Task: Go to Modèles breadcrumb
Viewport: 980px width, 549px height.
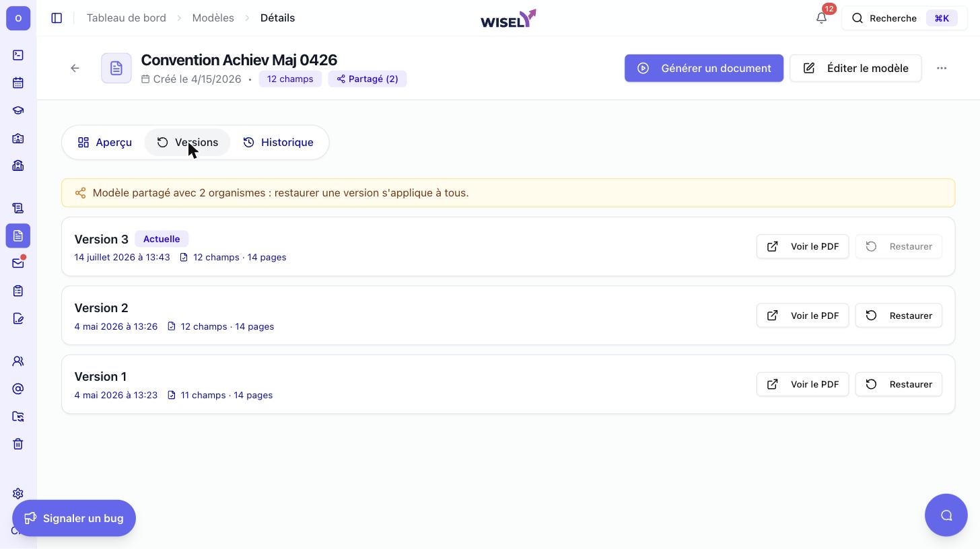Action: tap(213, 18)
